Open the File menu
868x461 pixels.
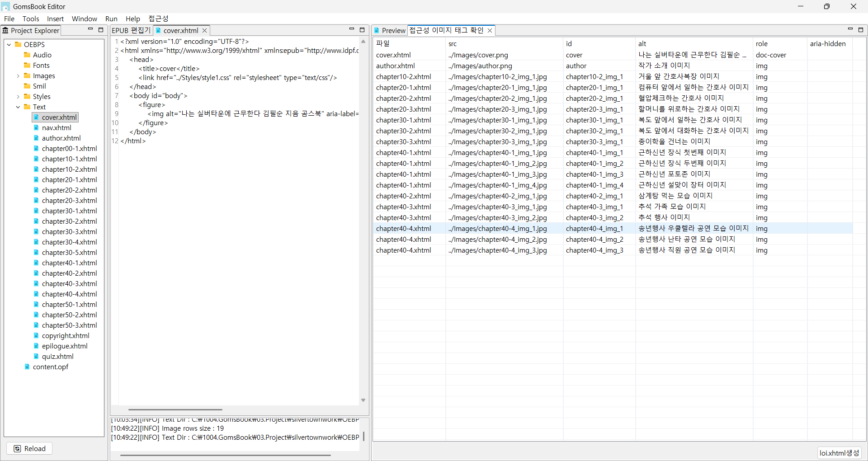coord(9,19)
